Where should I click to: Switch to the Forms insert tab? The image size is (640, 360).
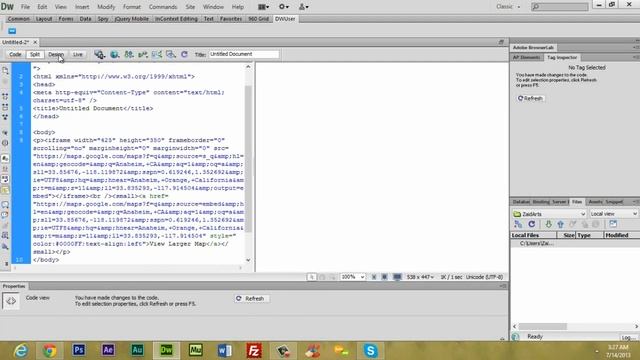(x=66, y=19)
